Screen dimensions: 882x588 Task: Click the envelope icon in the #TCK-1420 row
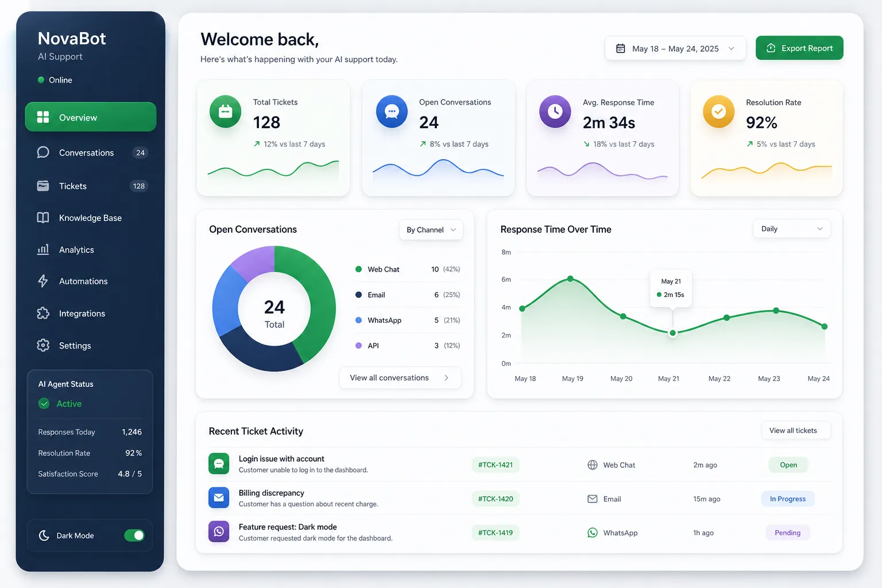tap(593, 499)
